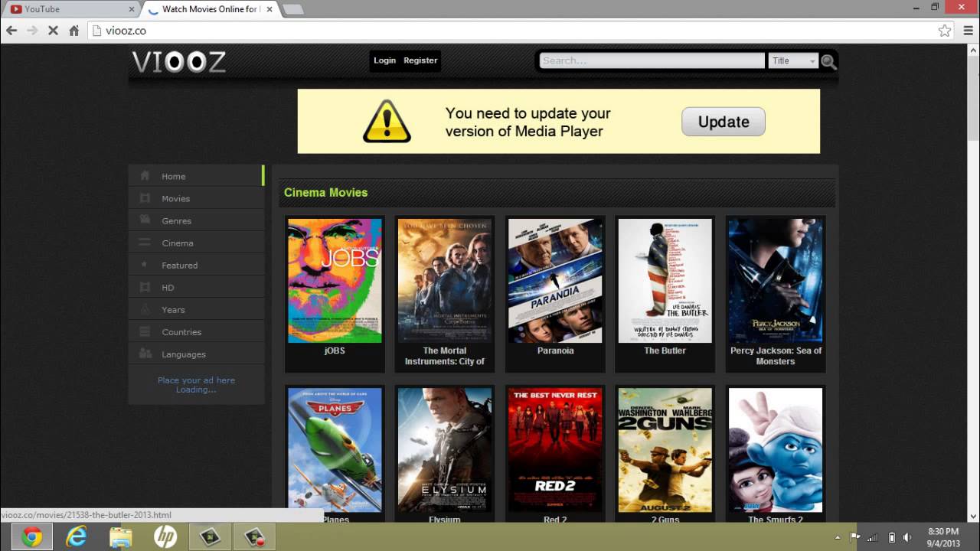This screenshot has width=980, height=551.
Task: Click the taskbar clock showing 8:30 PM
Action: (x=943, y=537)
